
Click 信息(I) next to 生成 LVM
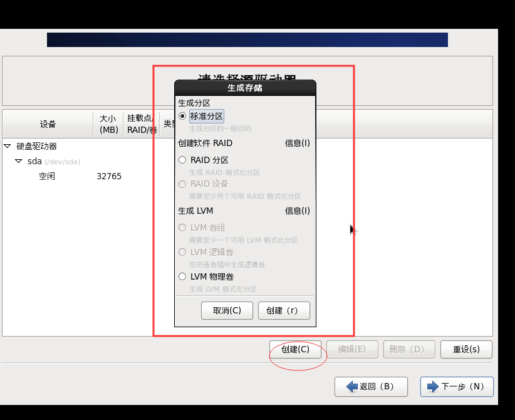point(297,211)
